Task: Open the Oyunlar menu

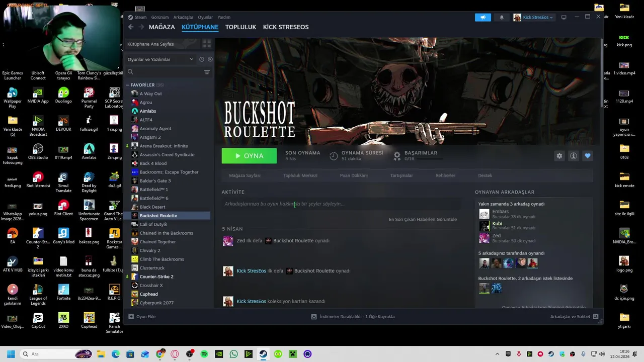Action: 205,17
